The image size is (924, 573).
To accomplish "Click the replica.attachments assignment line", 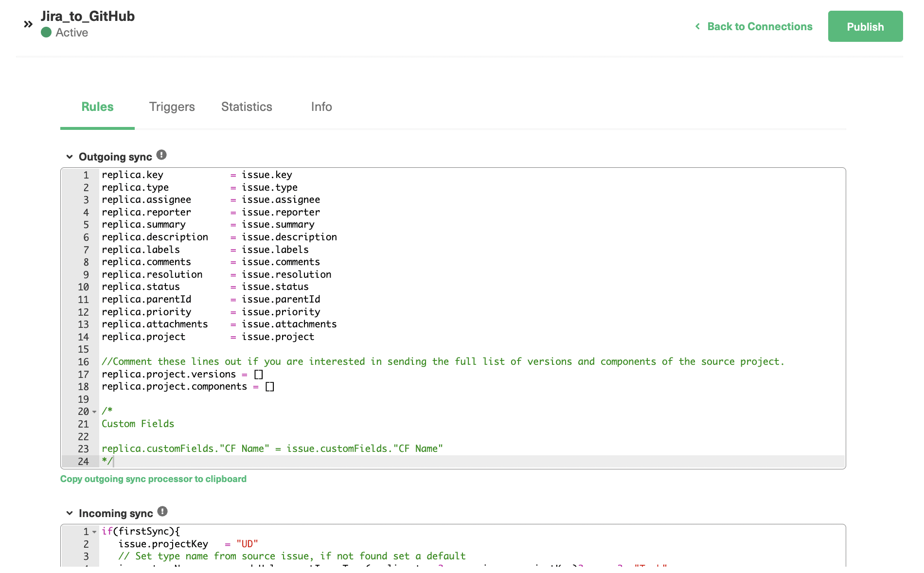I will coord(219,324).
